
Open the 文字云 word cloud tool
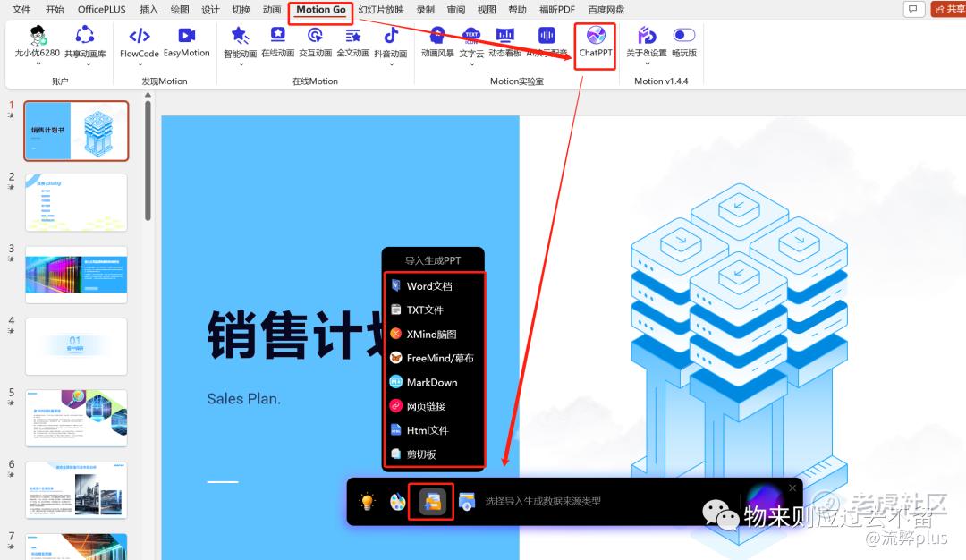[x=471, y=41]
